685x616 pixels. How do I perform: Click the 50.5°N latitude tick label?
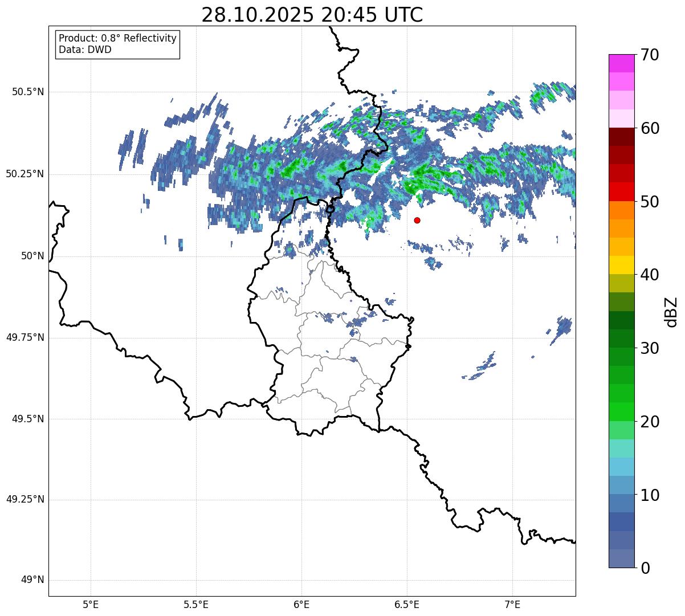point(28,92)
